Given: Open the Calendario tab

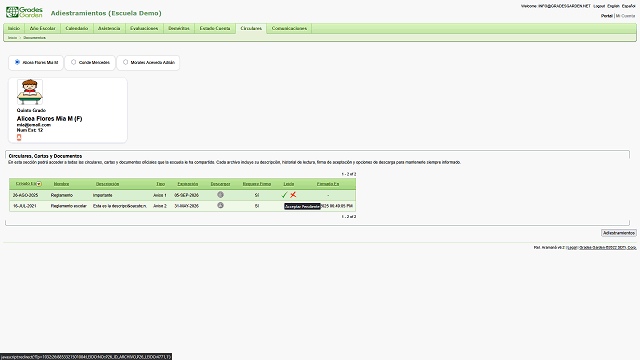Looking at the screenshot, I should coord(77,28).
